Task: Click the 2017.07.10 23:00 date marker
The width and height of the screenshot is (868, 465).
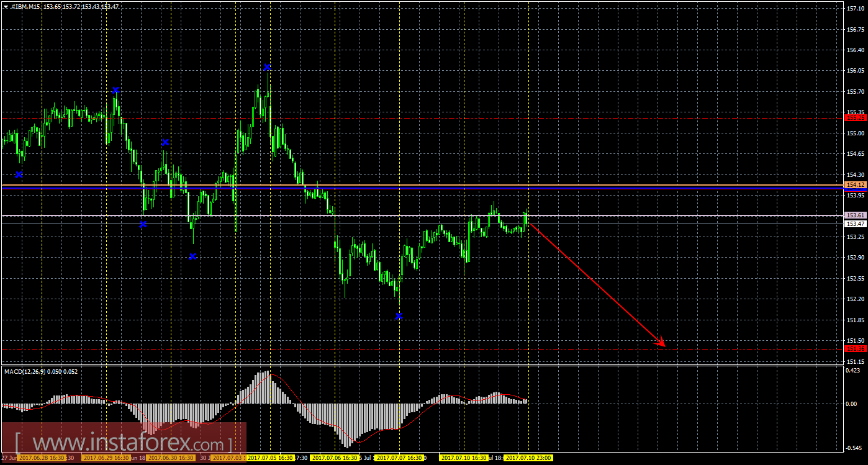Action: [x=528, y=458]
